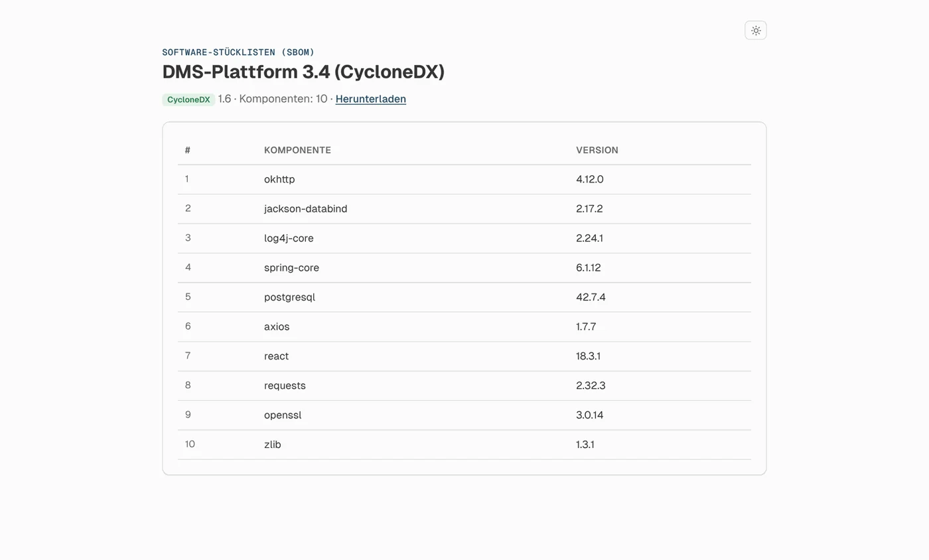929x560 pixels.
Task: Click the Komponenten: 10 count text
Action: click(x=283, y=99)
